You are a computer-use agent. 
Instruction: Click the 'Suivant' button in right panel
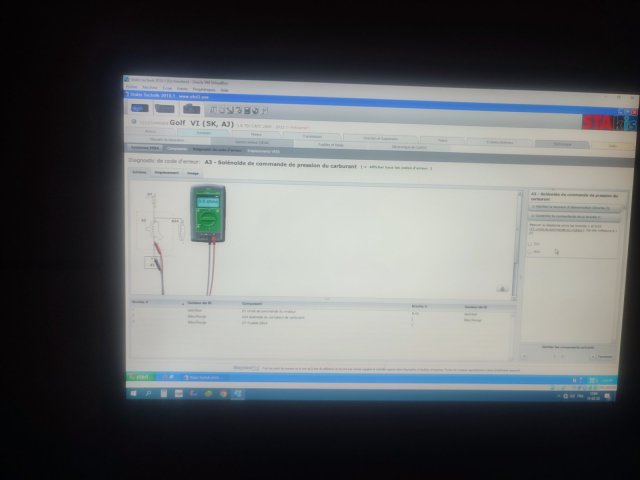(x=603, y=356)
